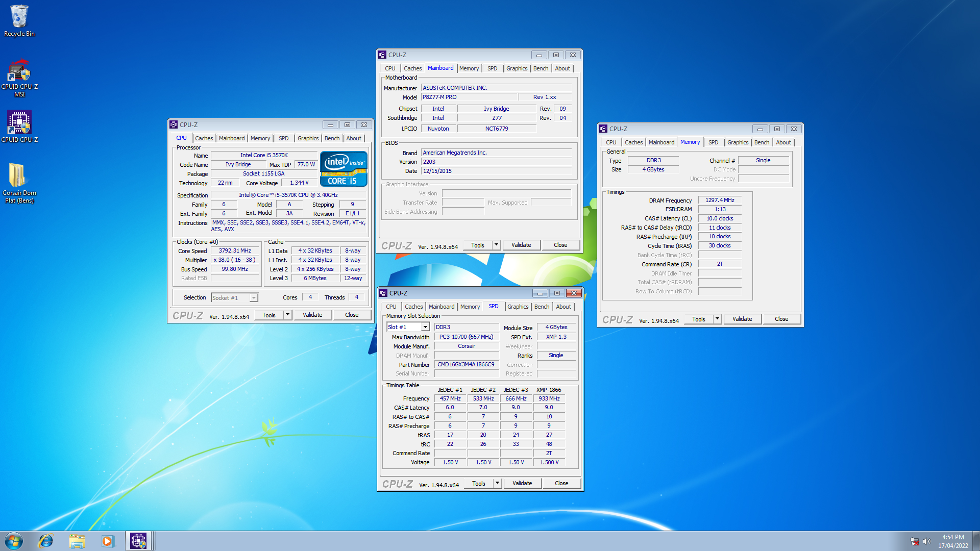Click the Multiplier x 38.0 ( 16 - 38 ) field

coord(235,260)
